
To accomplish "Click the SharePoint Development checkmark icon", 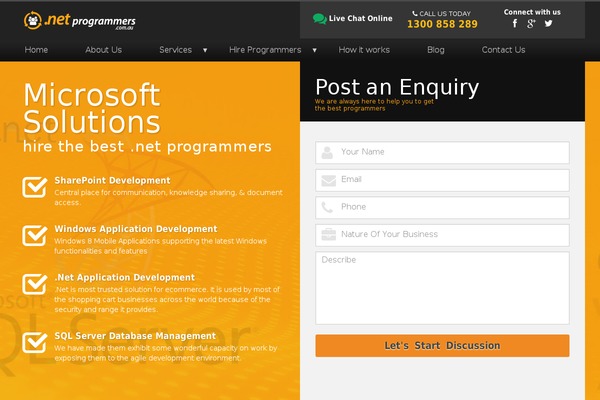I will tap(35, 187).
